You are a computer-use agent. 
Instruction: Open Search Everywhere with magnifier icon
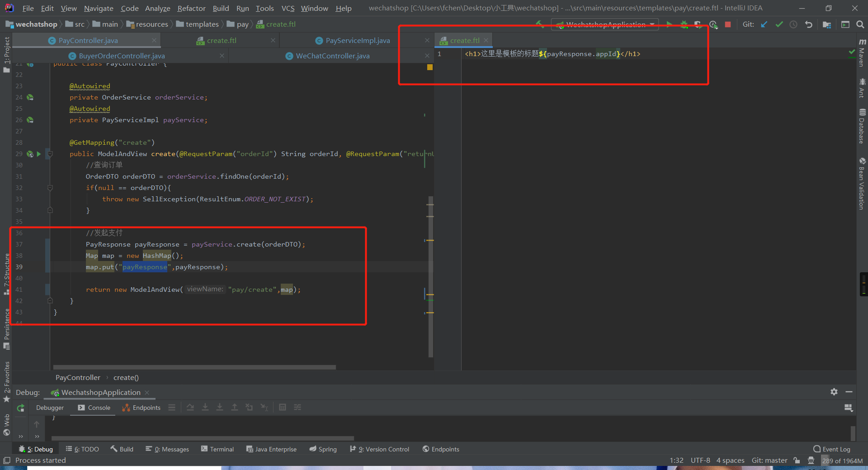point(861,24)
